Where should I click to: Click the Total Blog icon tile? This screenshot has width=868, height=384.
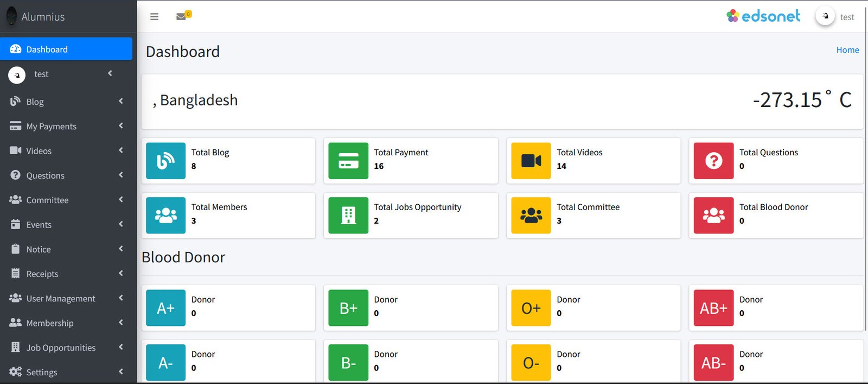(x=165, y=161)
